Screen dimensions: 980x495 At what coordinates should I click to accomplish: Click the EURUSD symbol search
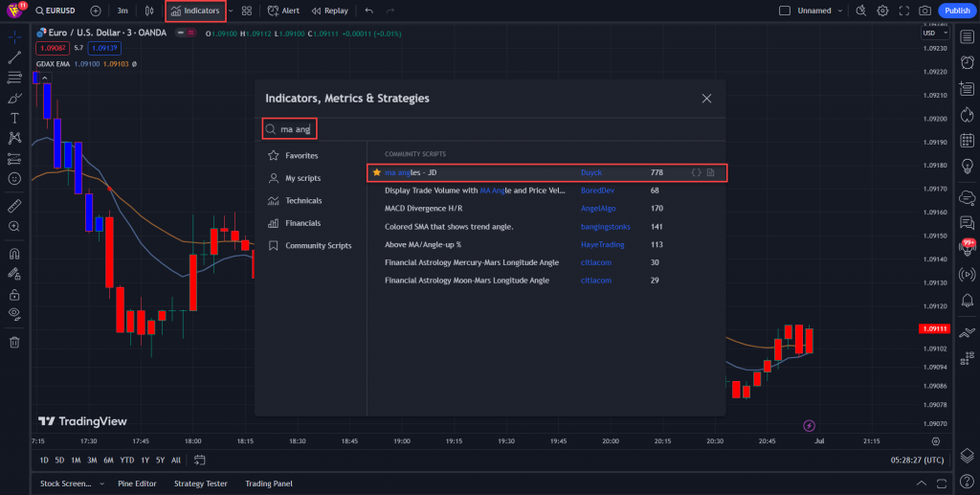point(55,11)
